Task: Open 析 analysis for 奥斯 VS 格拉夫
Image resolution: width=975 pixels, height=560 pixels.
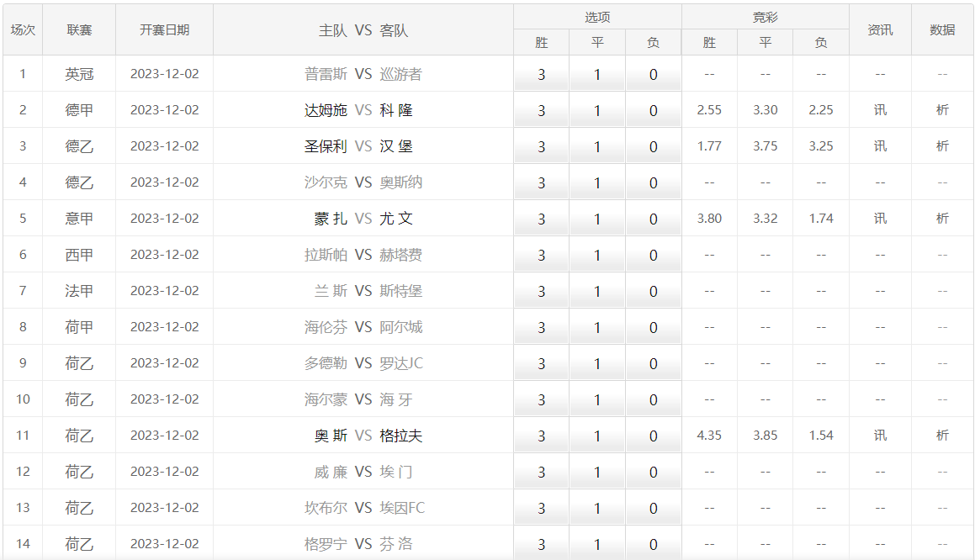Action: [x=942, y=435]
